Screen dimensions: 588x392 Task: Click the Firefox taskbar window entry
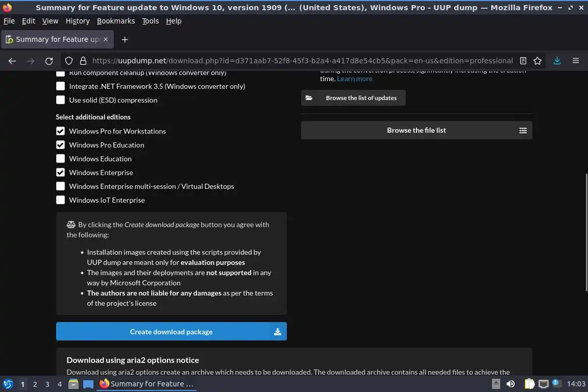(146, 384)
